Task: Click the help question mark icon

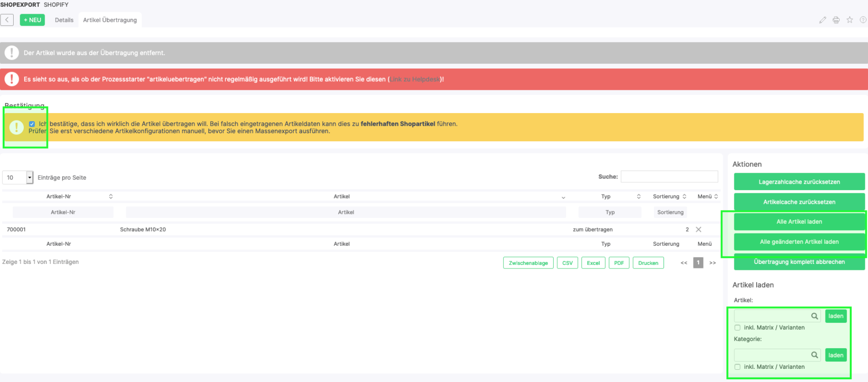Action: point(863,20)
